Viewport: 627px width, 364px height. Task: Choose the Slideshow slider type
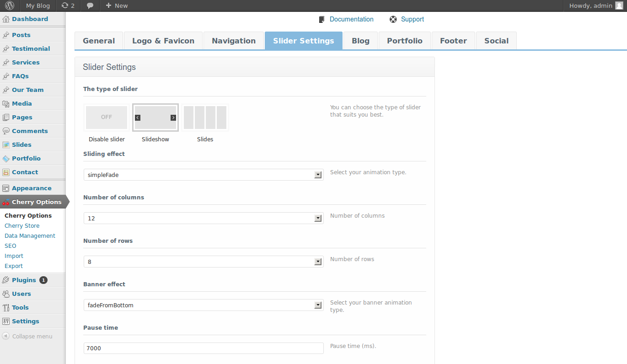[x=155, y=118]
